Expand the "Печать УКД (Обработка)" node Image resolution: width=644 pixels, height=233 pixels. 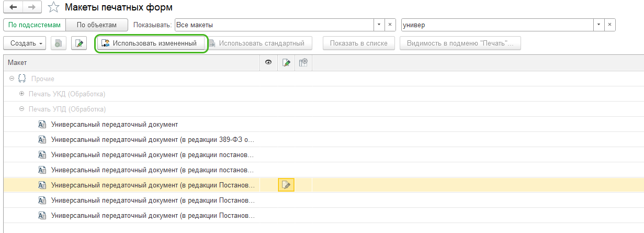(x=21, y=94)
